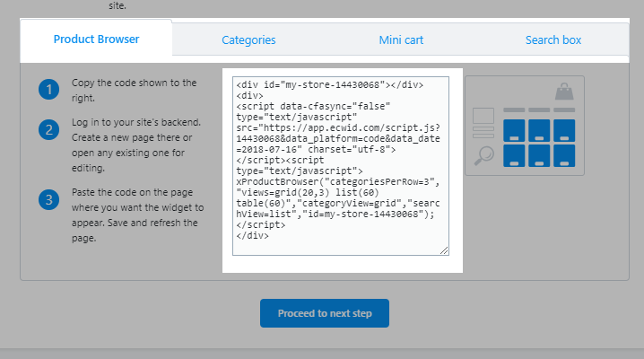Screen dimensions: 644x359
Task: Click the product browser preview thumbnail
Action: [x=525, y=126]
